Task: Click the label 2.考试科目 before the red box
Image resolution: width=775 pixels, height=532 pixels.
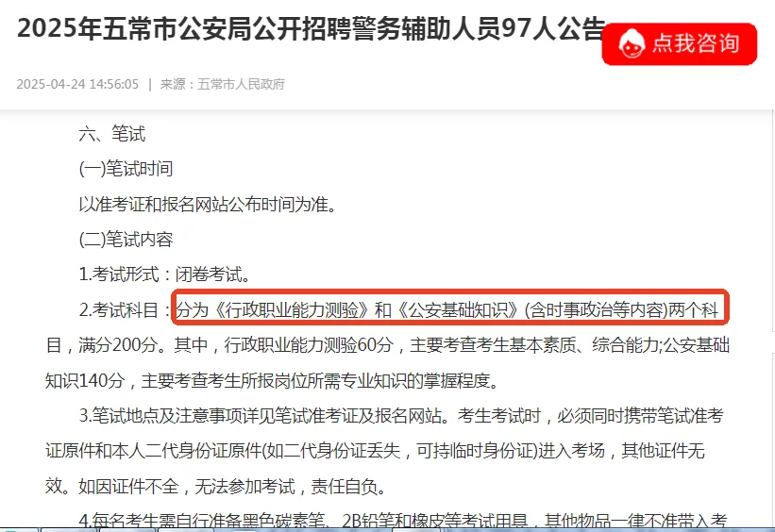Action: coord(124,309)
